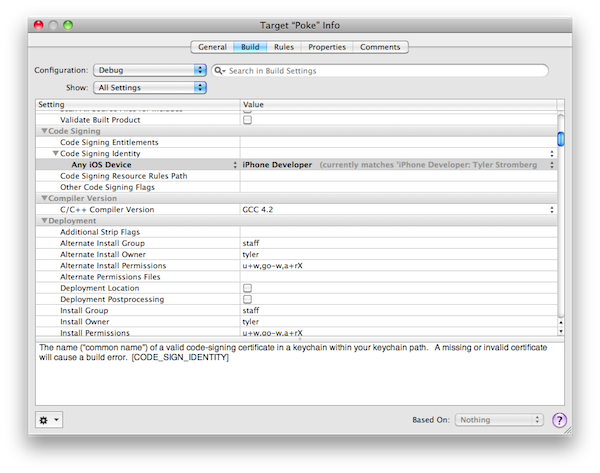Select the Code Signing Entitlements row

(297, 142)
